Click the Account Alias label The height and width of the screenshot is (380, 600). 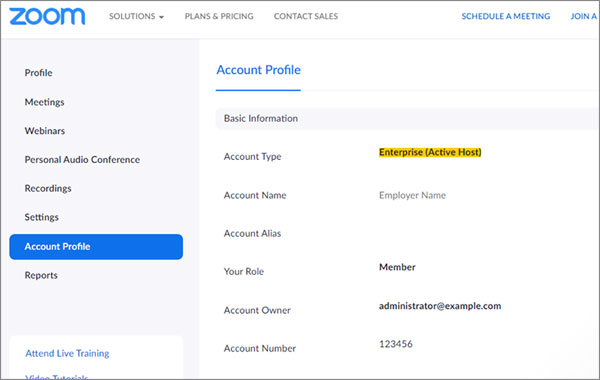tap(252, 233)
